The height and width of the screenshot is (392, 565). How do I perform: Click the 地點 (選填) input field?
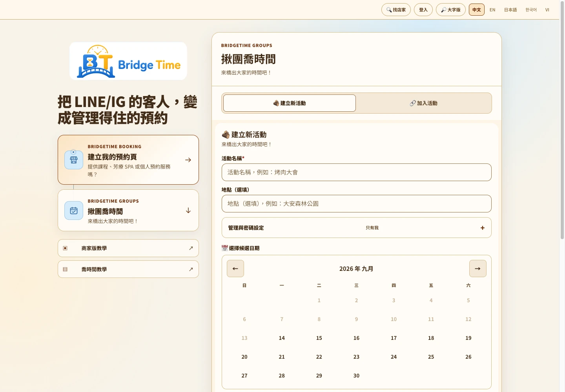pos(357,204)
